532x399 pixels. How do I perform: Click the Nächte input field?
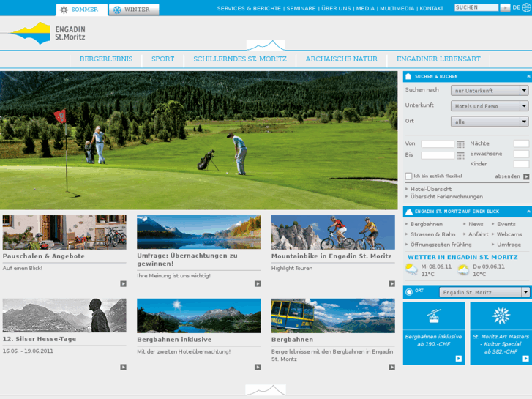[x=521, y=143]
